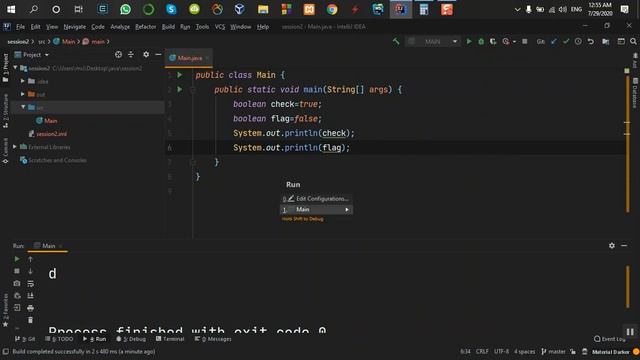The width and height of the screenshot is (640, 360).
Task: Expand the out folder
Action: [x=23, y=94]
